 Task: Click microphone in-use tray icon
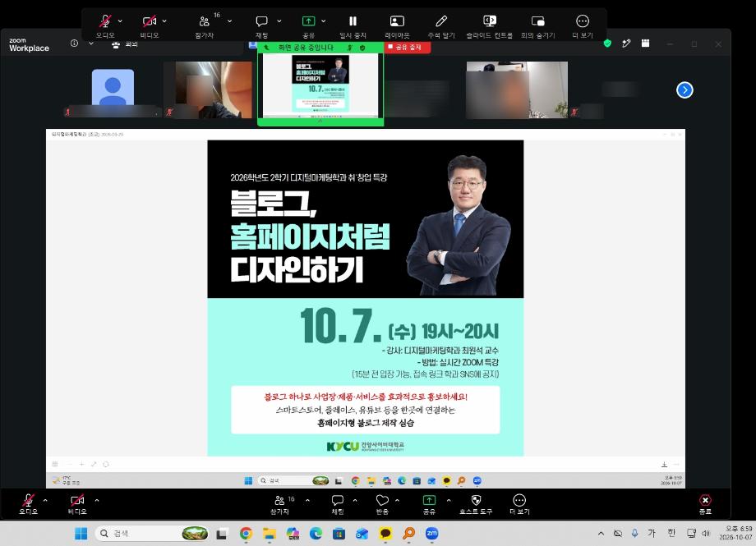coord(634,533)
